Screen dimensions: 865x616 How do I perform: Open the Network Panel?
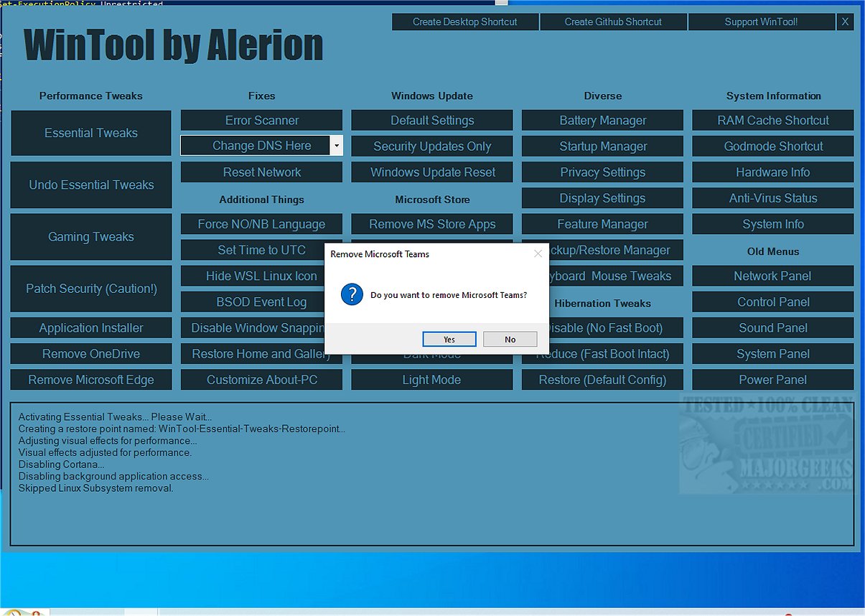pyautogui.click(x=773, y=276)
